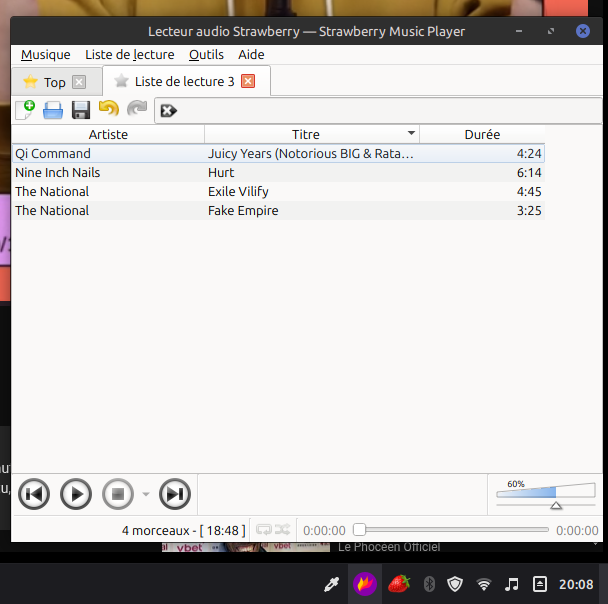The width and height of the screenshot is (608, 604).
Task: Open the Outils menu
Action: point(206,55)
